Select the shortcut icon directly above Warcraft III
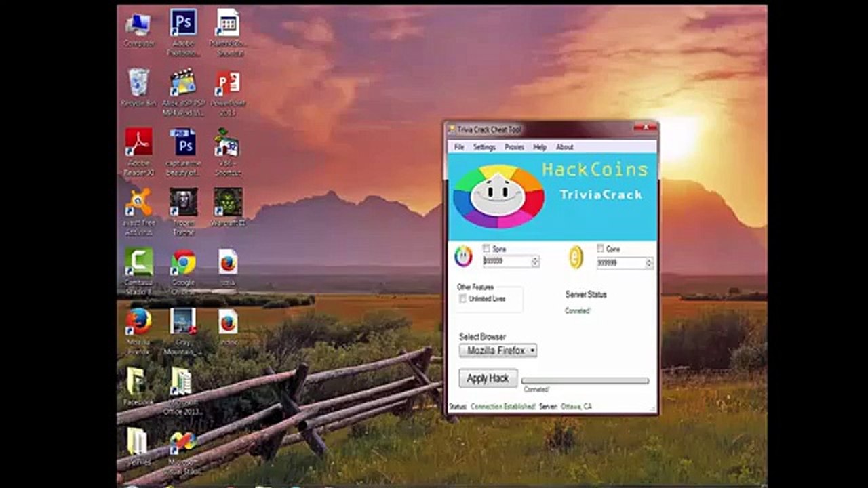Image resolution: width=868 pixels, height=488 pixels. click(x=227, y=142)
